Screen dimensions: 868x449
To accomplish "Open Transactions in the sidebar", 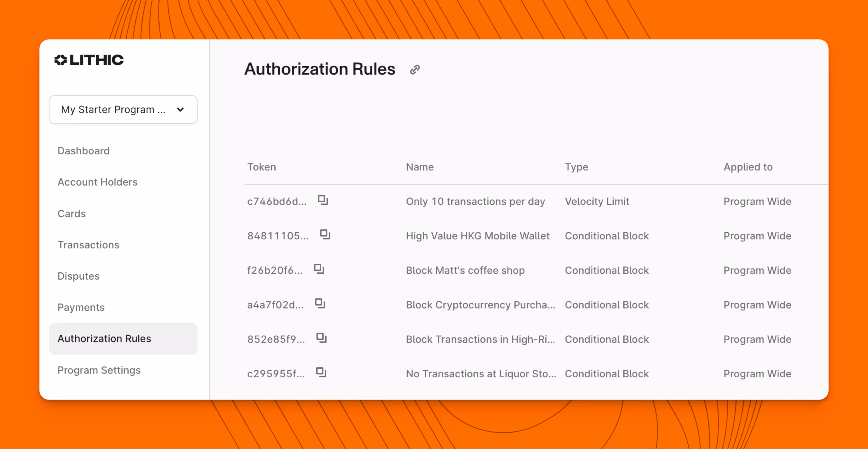I will click(88, 245).
